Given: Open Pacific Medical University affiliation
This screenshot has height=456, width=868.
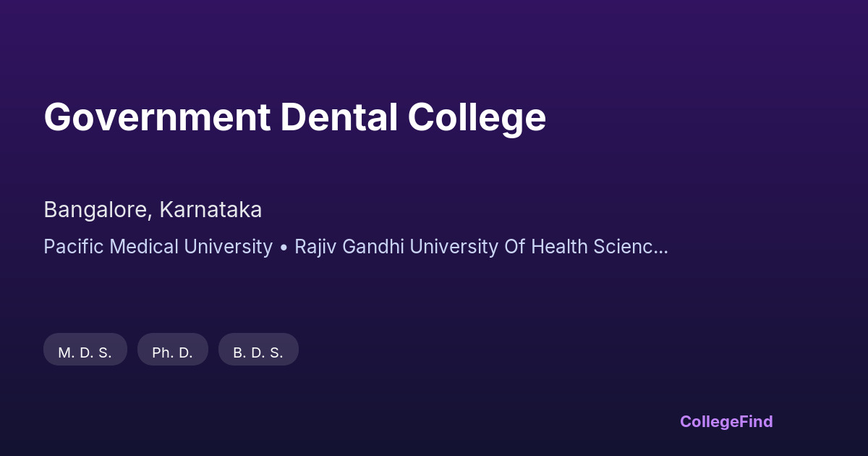Looking at the screenshot, I should [158, 247].
